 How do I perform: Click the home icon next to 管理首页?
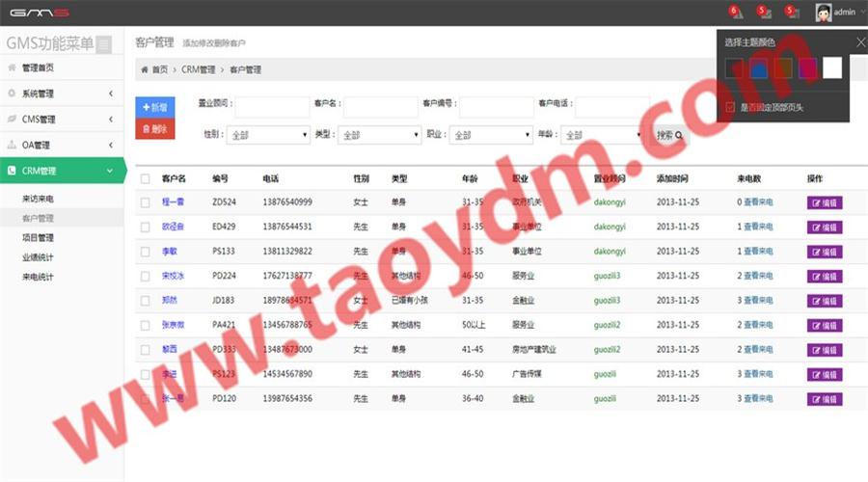(12, 67)
